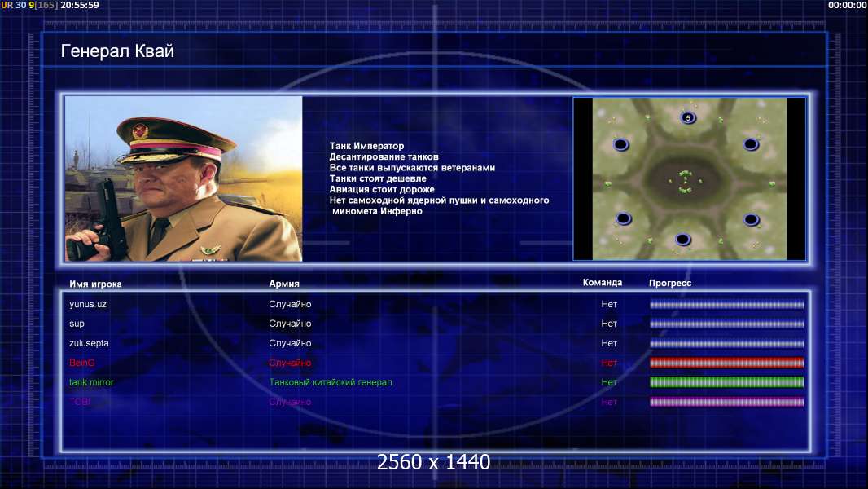868x489 pixels.
Task: Click the yunus.uz loading progress bar
Action: click(727, 304)
